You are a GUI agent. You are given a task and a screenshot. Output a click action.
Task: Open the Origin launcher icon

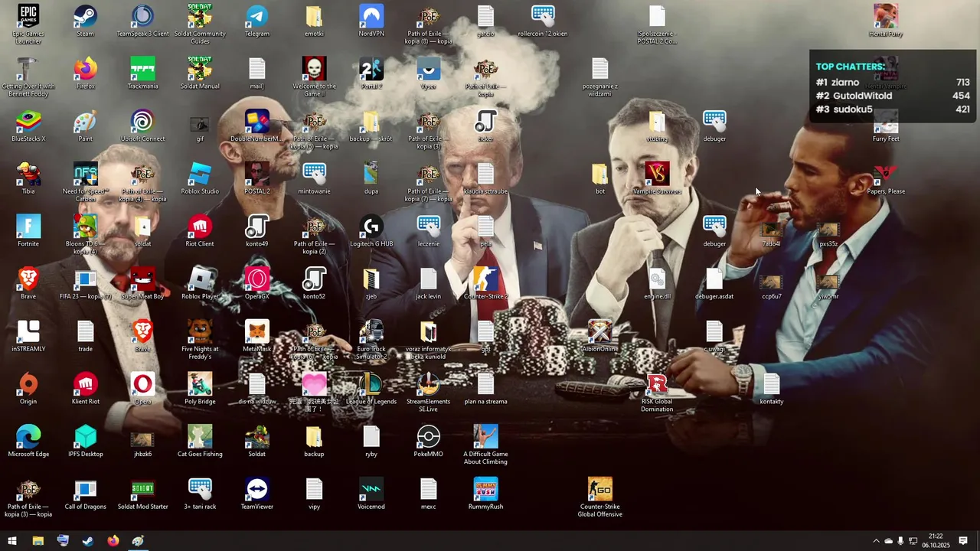click(28, 389)
